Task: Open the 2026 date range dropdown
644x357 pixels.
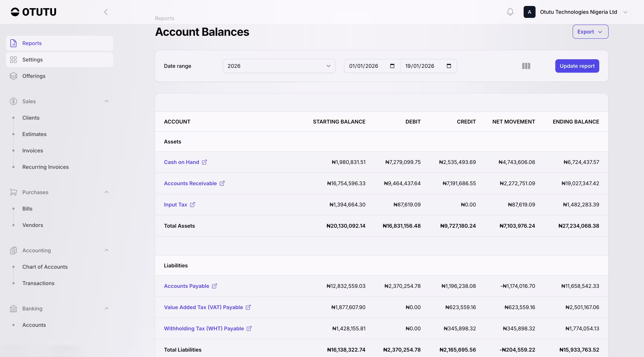Action: pyautogui.click(x=279, y=66)
